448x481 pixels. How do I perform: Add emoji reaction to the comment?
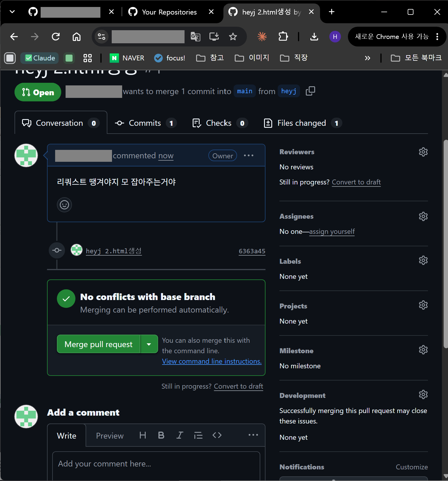coord(64,205)
